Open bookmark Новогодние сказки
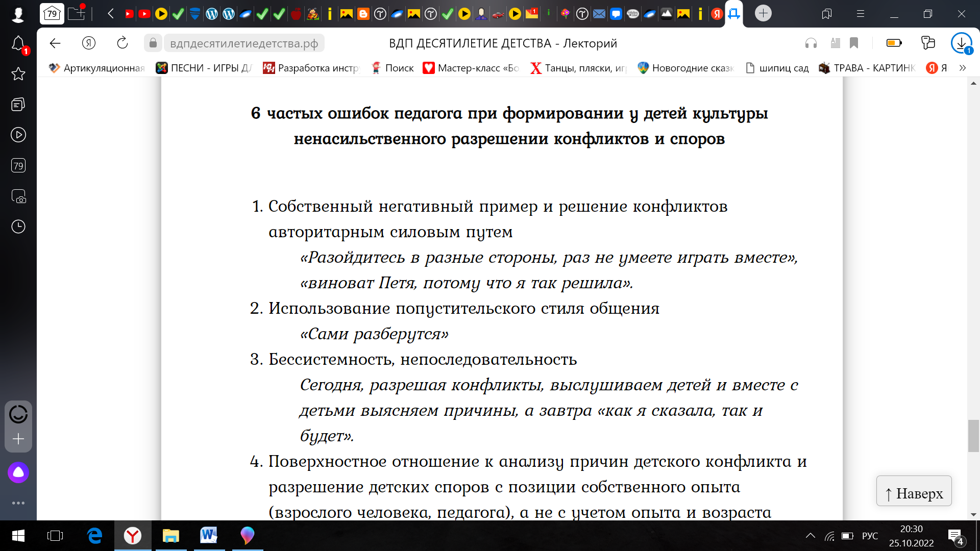This screenshot has width=980, height=551. pyautogui.click(x=685, y=68)
